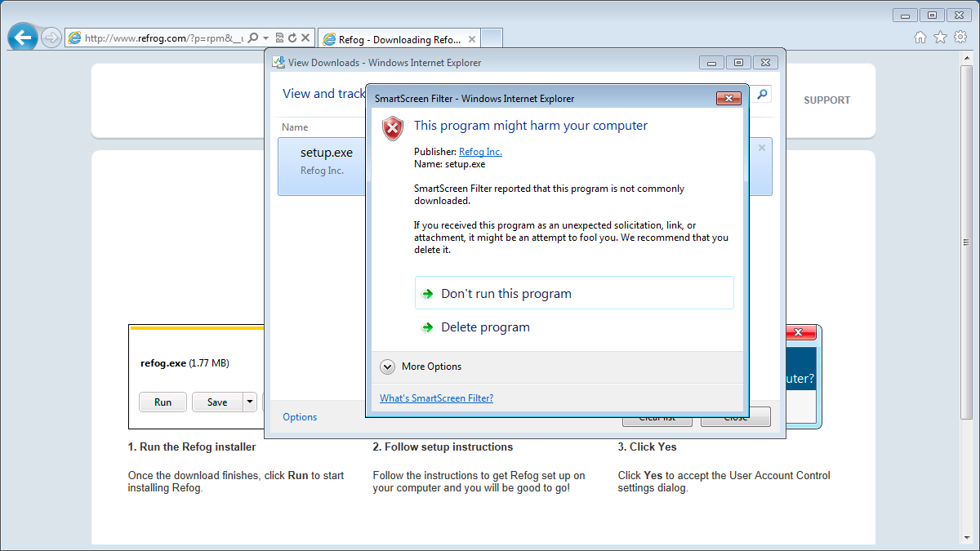Image resolution: width=980 pixels, height=551 pixels.
Task: Click the browser Forward arrow button
Action: click(x=51, y=37)
